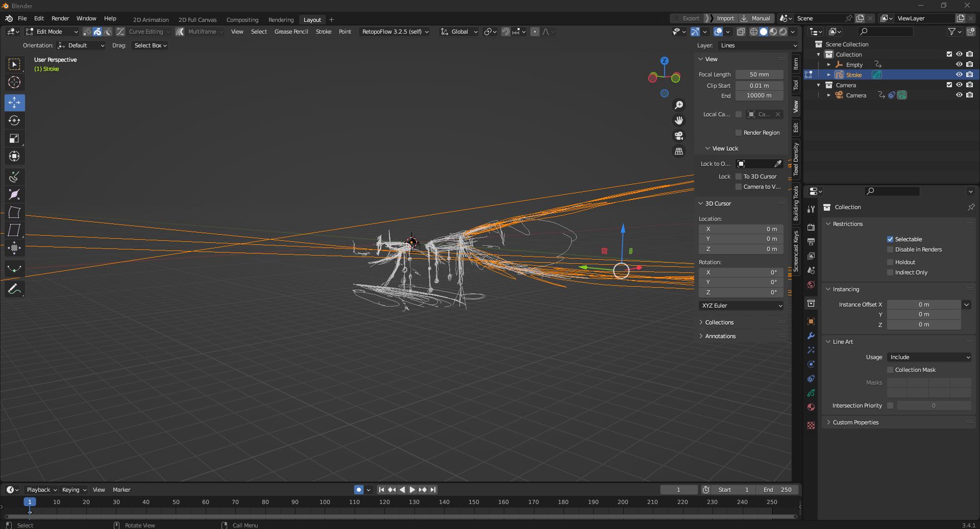Viewport: 980px width, 529px height.
Task: Open the Texture properties checker icon
Action: [811, 425]
